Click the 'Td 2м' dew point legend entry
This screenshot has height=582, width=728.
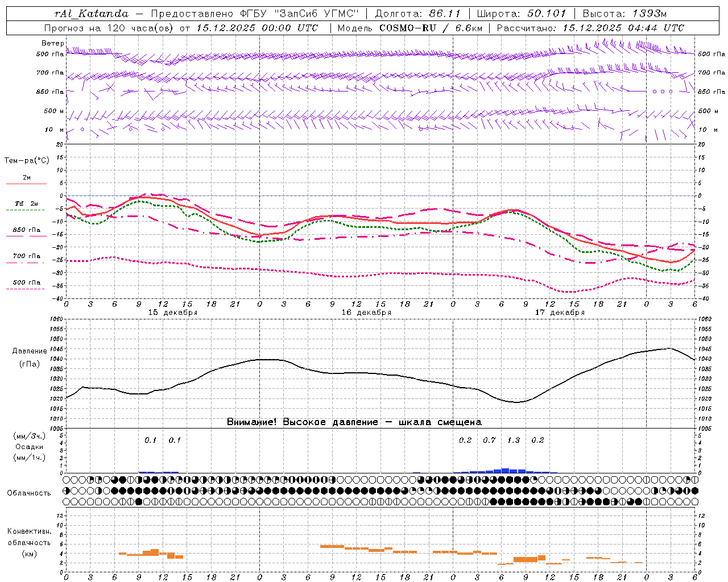pos(27,203)
